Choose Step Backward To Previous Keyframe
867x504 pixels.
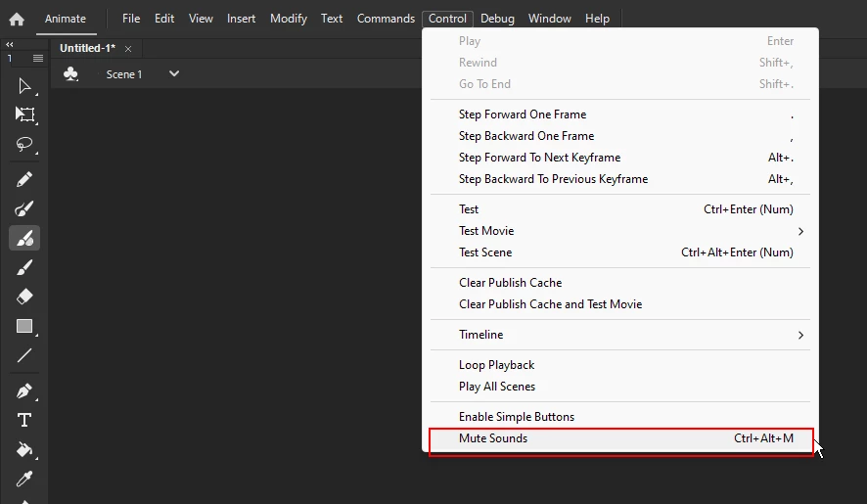[619, 179]
